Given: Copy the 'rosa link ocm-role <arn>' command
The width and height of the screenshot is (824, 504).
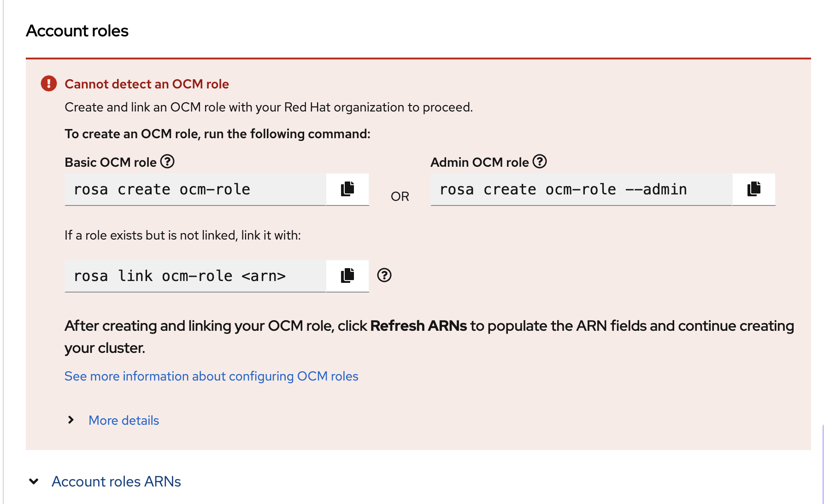Looking at the screenshot, I should pyautogui.click(x=347, y=275).
